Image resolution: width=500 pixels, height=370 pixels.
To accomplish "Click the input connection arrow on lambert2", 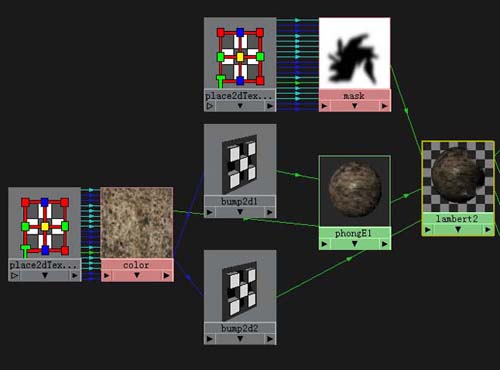I will [428, 229].
